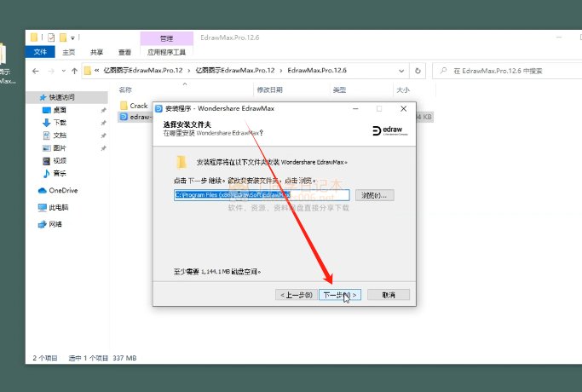This screenshot has width=582, height=392.
Task: Open 图片 folder in navigation pane
Action: 60,147
